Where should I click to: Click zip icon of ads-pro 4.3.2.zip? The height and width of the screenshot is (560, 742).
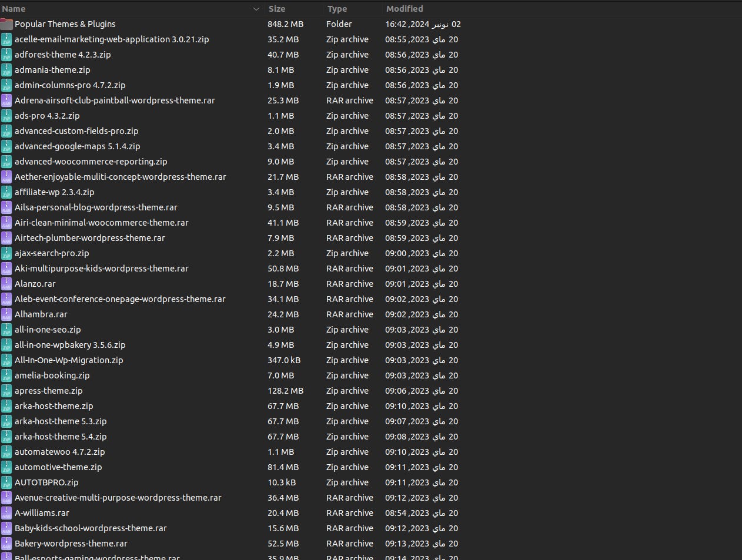(6, 116)
